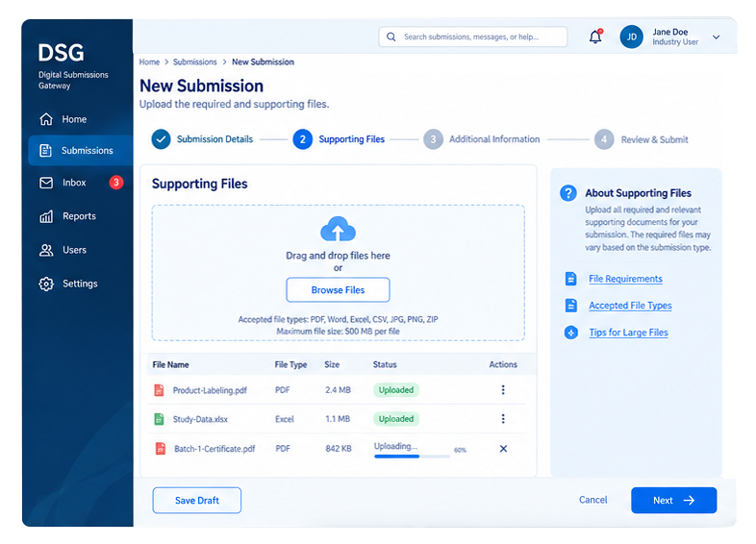Click the Tips for Large Files icon

tap(571, 333)
